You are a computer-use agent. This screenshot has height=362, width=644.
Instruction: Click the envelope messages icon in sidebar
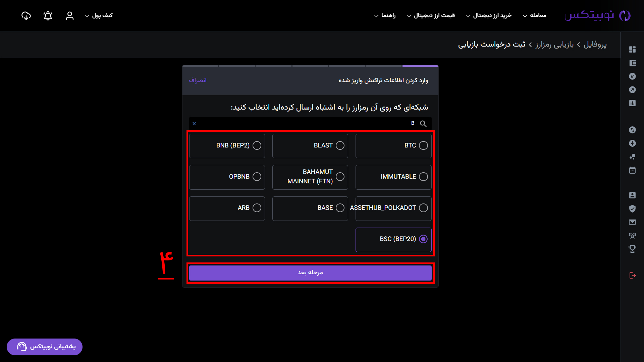tap(632, 222)
